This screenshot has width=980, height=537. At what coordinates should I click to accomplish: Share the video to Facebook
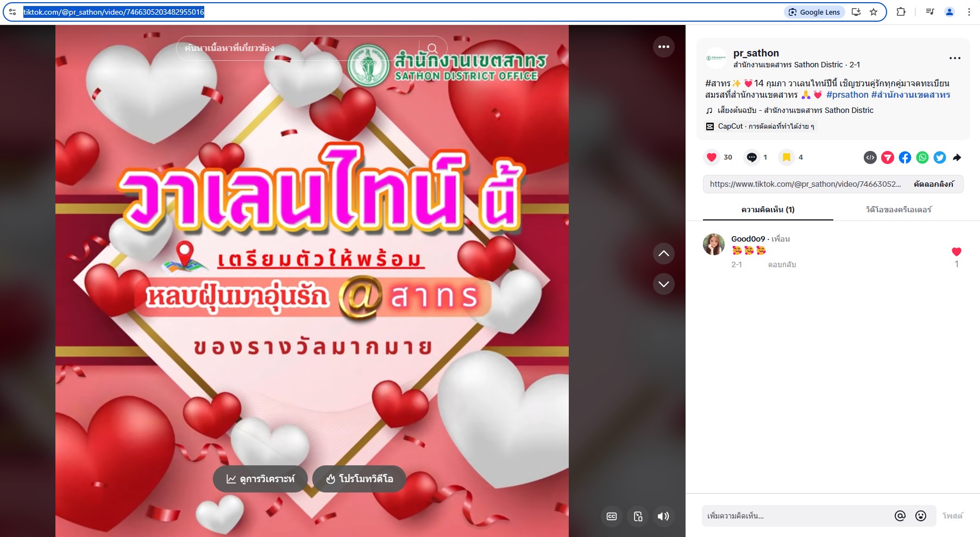(x=905, y=157)
